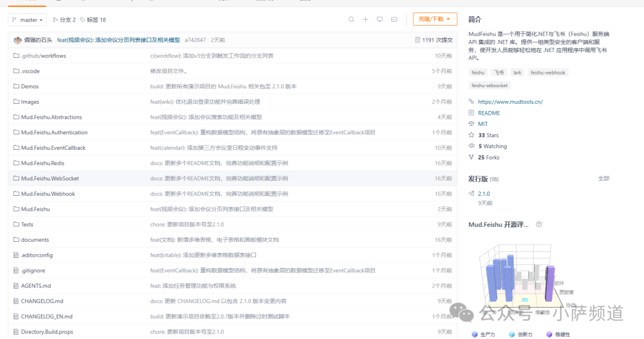Click the 发行版 (18) heading
The image size is (644, 339).
click(484, 179)
